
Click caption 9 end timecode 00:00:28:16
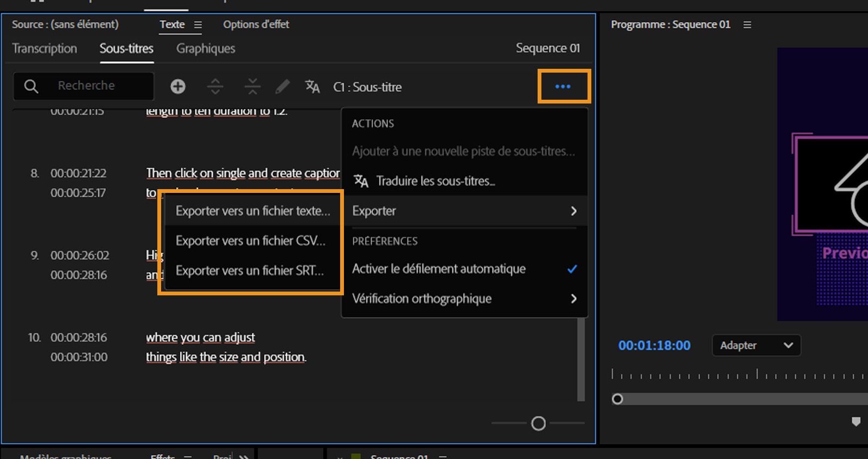[79, 275]
